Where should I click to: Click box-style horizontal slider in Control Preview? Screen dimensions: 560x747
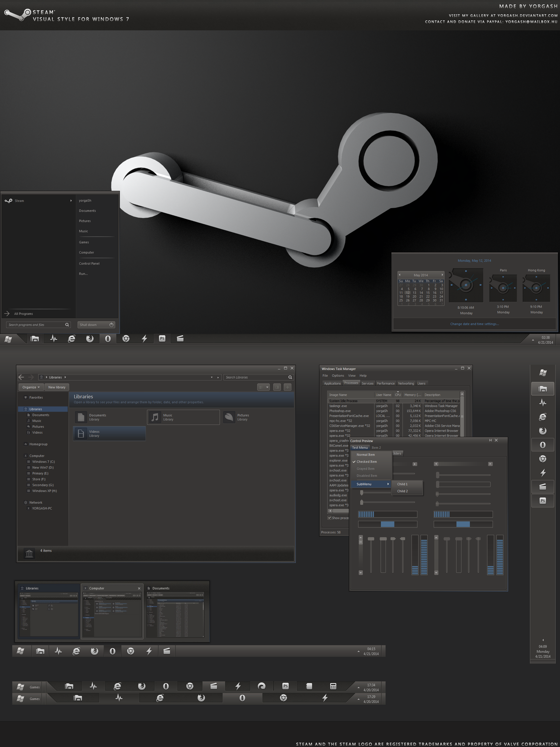coord(463,484)
